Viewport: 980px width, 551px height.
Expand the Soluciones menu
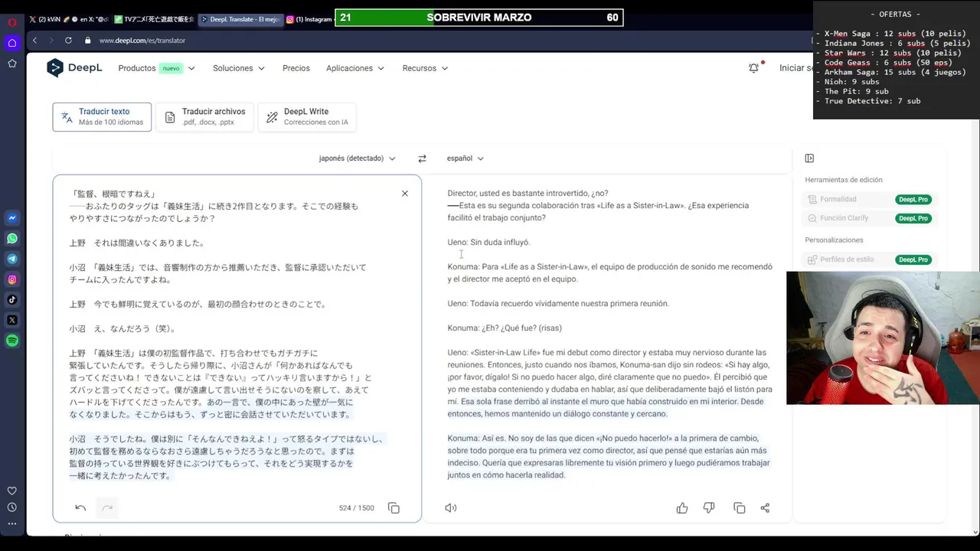pos(239,68)
